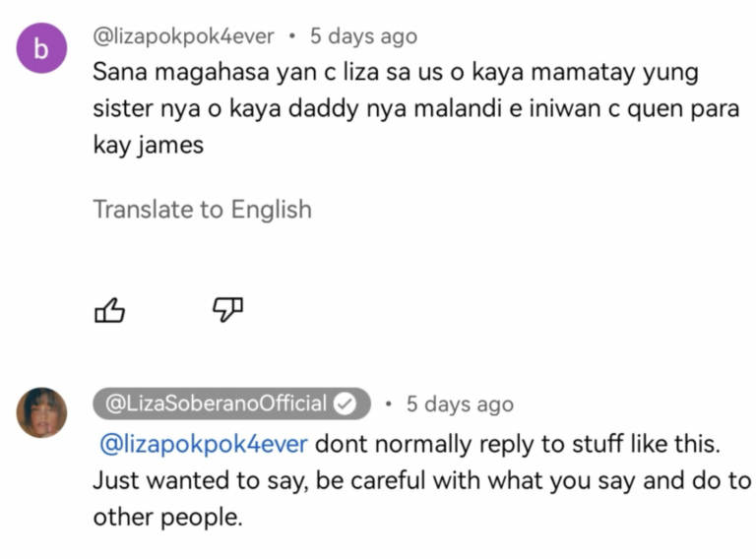756x559 pixels.
Task: Click the 'other people.' line in the reply
Action: (x=167, y=518)
